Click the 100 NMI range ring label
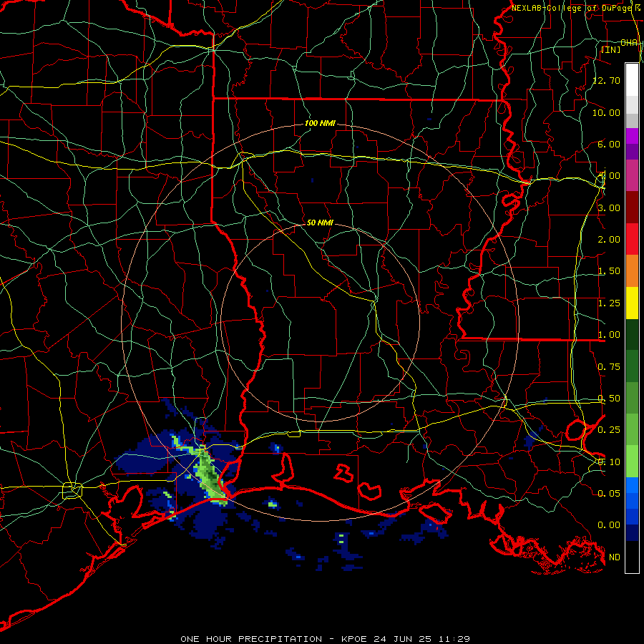This screenshot has height=644, width=644. click(x=320, y=123)
